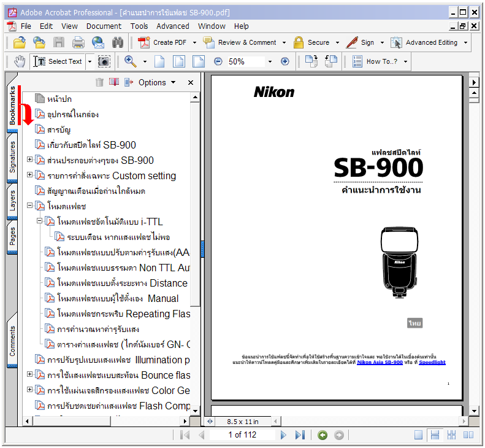Collapse i-TTL bookmark node
This screenshot has width=485, height=448.
click(39, 221)
